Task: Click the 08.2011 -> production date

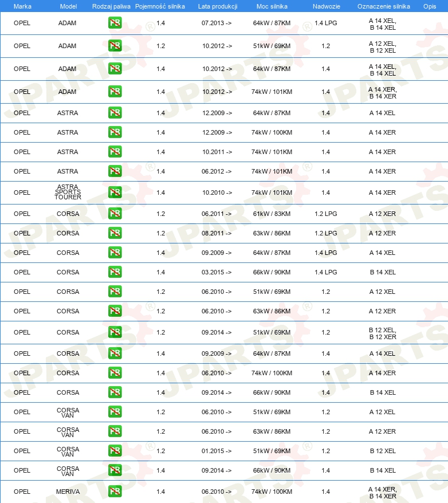Action: tap(217, 233)
